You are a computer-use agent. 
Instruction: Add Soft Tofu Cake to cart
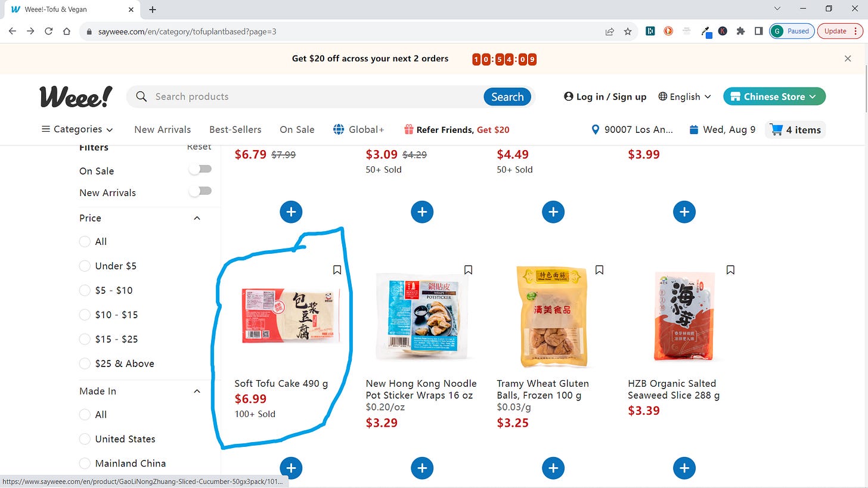(291, 468)
